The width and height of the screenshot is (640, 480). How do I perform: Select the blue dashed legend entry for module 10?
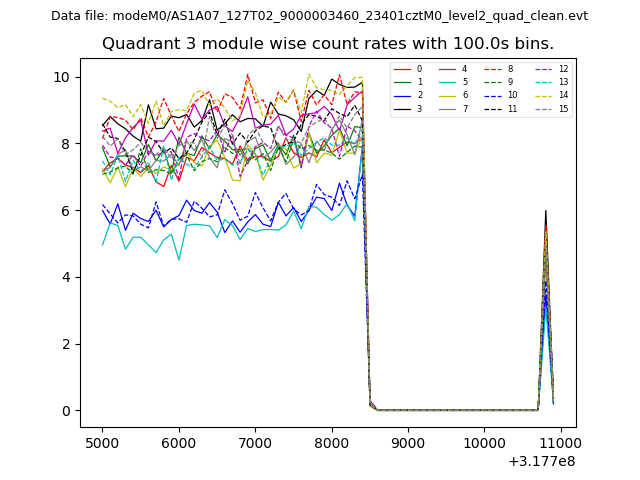click(492, 95)
